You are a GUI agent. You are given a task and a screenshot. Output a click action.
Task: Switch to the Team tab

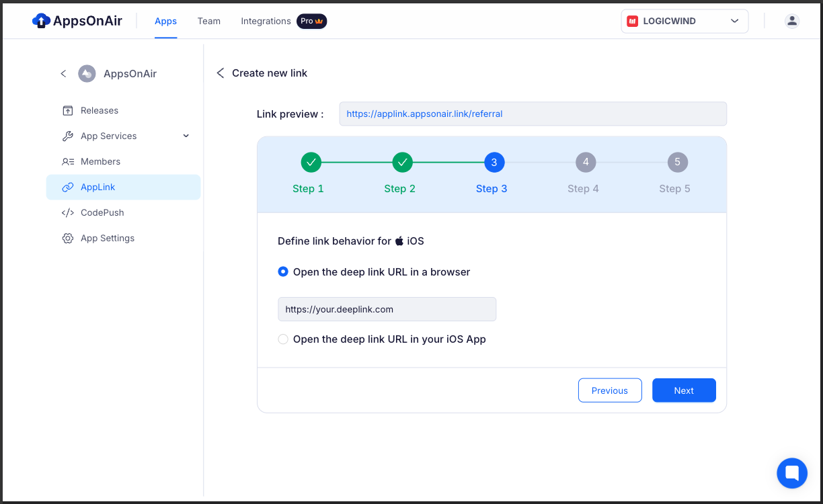[x=209, y=21]
